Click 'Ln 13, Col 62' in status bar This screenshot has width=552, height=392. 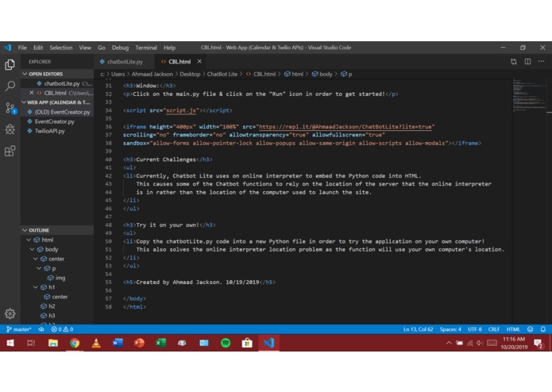tap(418, 329)
